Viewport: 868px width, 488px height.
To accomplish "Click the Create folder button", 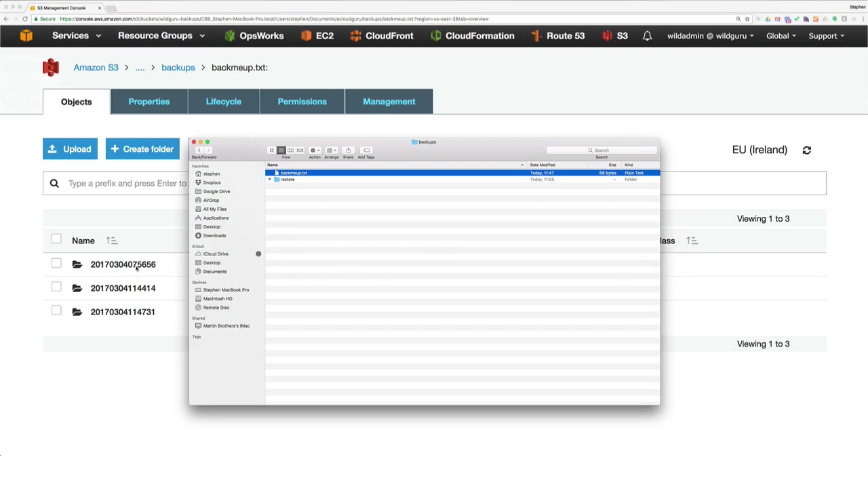I will (142, 149).
